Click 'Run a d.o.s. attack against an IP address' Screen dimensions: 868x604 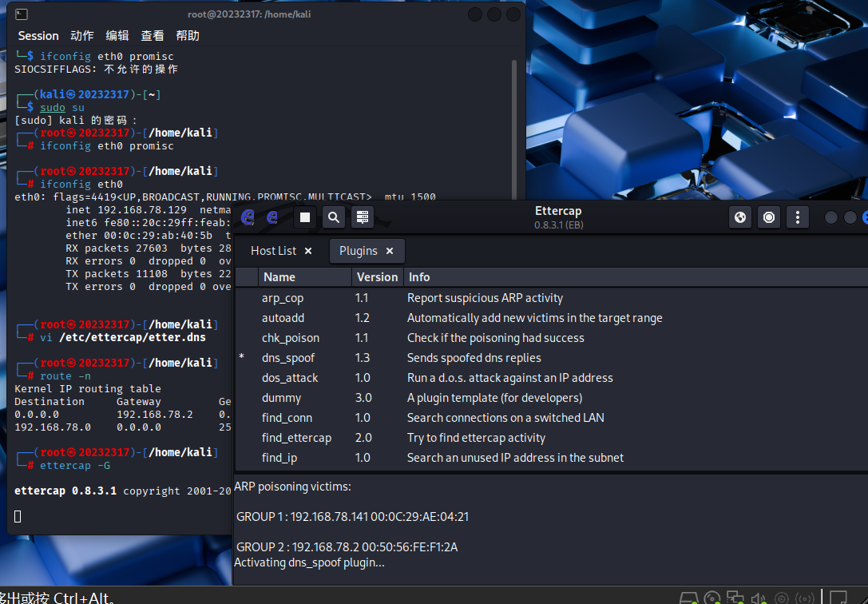[509, 378]
